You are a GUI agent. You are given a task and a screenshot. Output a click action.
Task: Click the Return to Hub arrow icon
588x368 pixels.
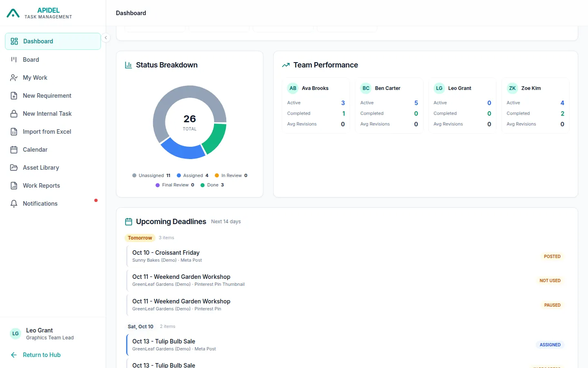(14, 355)
